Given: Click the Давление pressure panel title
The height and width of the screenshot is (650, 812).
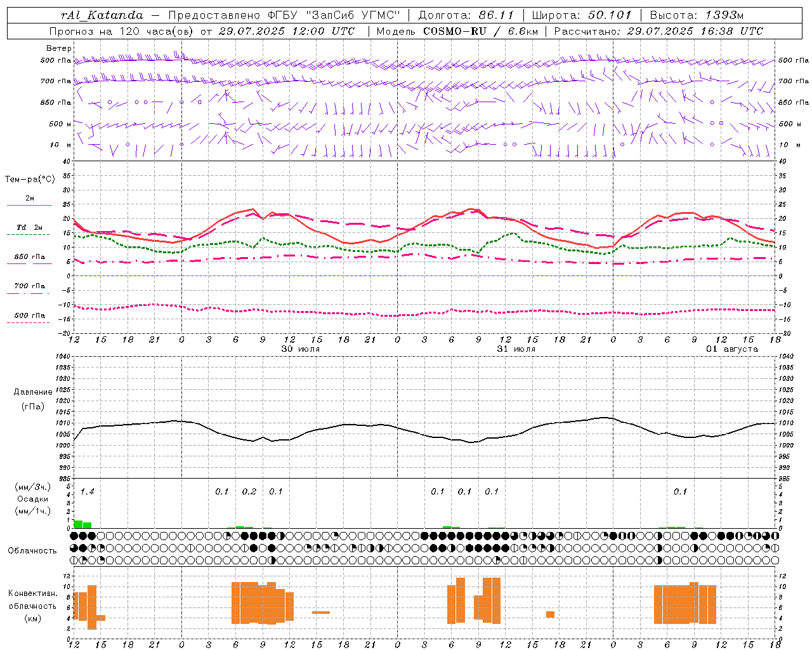Looking at the screenshot, I should [x=33, y=392].
